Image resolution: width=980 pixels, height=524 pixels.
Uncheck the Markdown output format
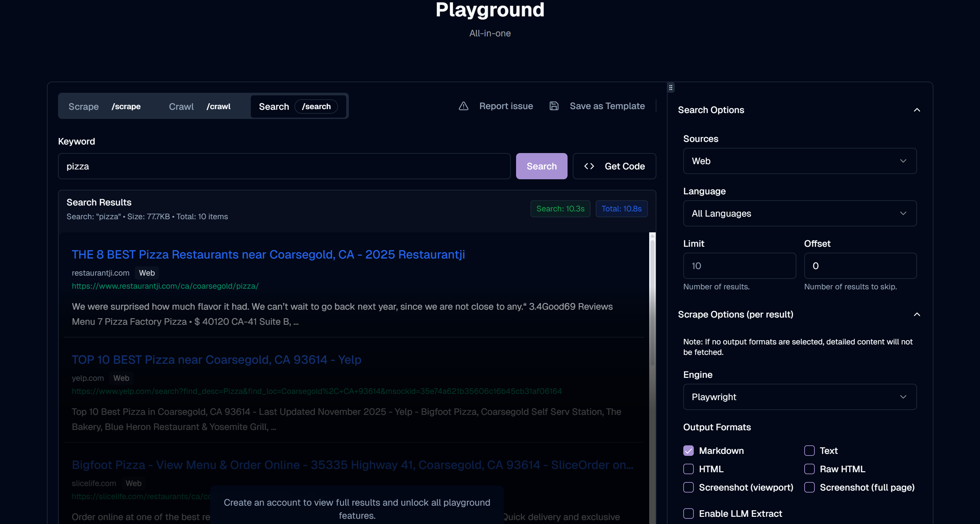coord(688,451)
